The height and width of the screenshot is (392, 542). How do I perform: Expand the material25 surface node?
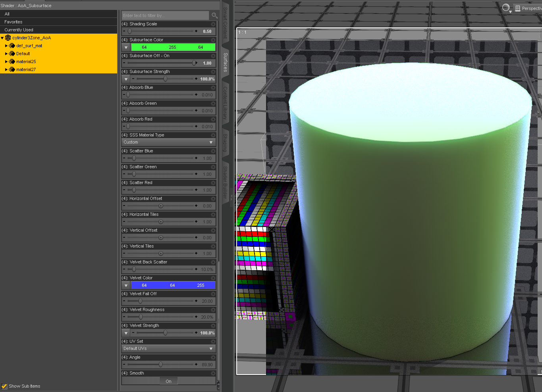tap(6, 62)
